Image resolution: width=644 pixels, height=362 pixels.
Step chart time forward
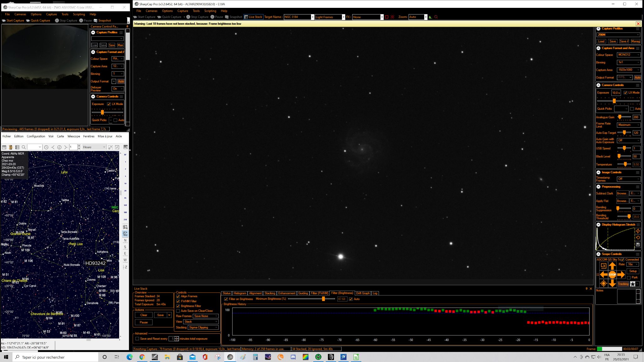click(x=66, y=147)
